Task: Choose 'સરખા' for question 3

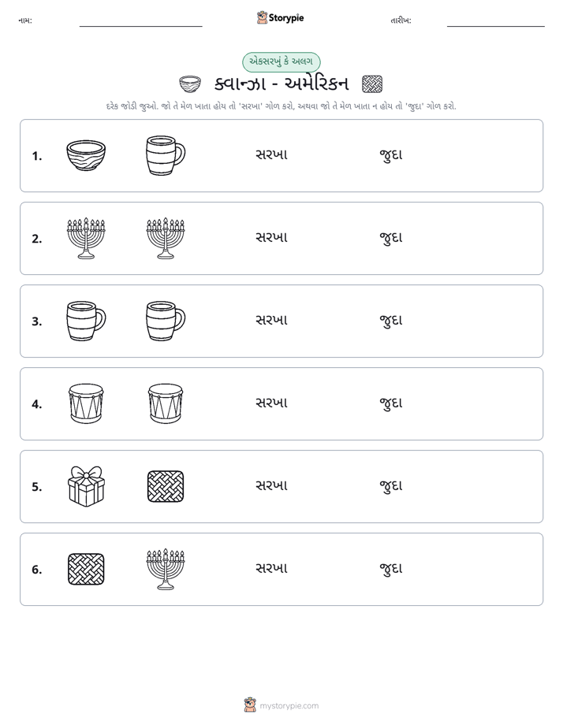Action: (272, 320)
